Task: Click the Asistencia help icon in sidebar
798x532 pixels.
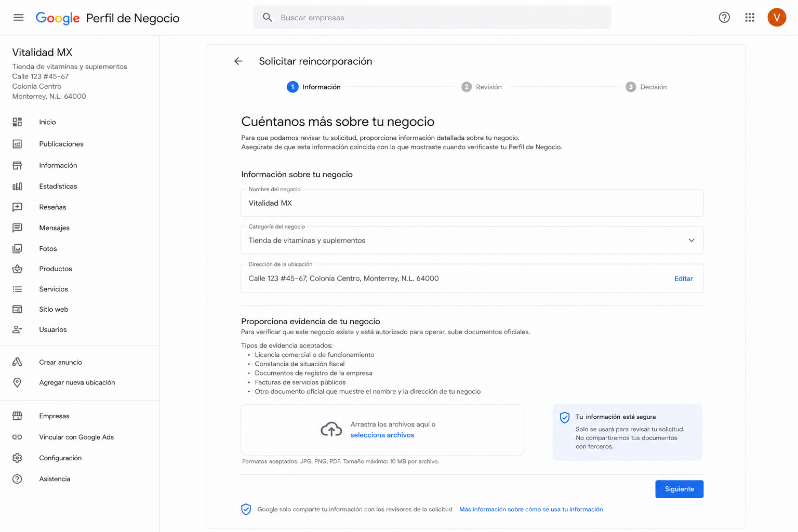Action: pos(17,479)
